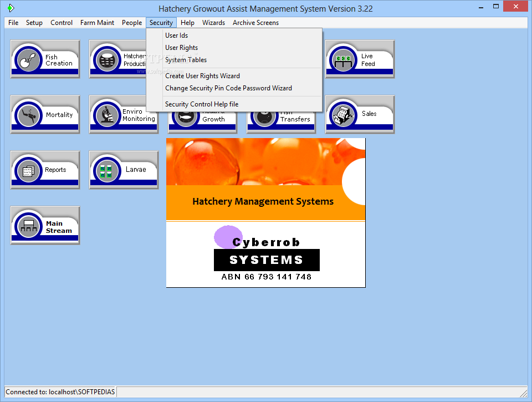Open the Health & Growth module

203,123
